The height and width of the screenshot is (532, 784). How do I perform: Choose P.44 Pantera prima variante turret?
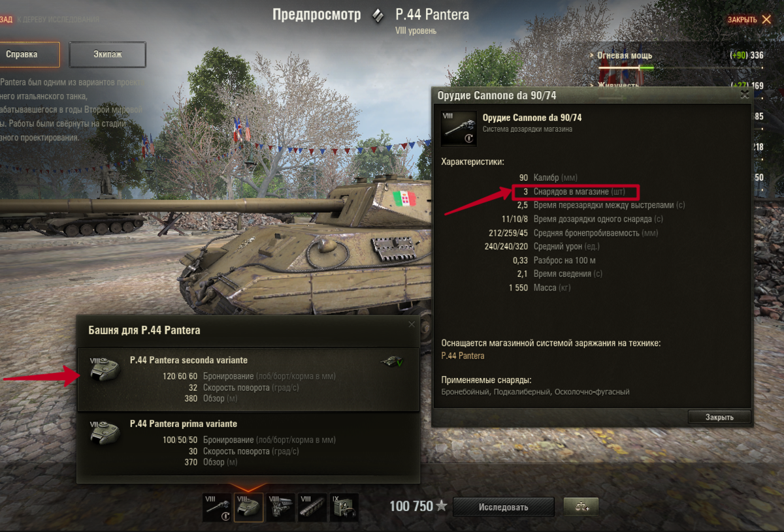248,443
